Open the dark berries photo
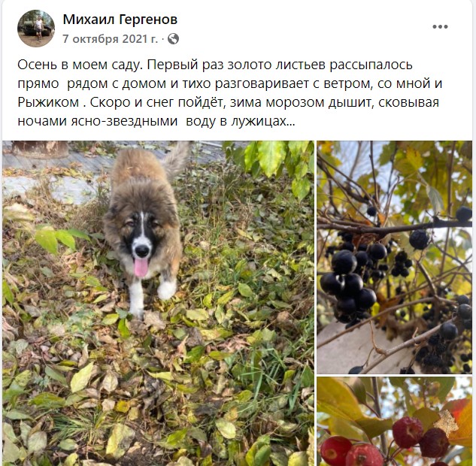 [394, 257]
